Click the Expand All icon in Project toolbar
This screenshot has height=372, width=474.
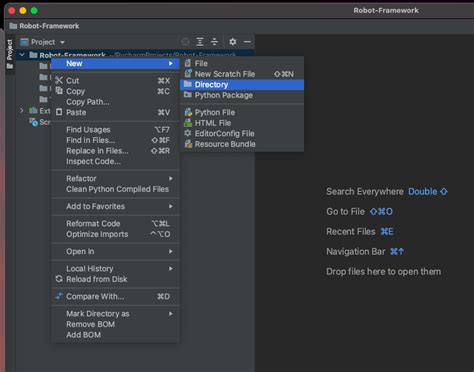click(x=200, y=42)
